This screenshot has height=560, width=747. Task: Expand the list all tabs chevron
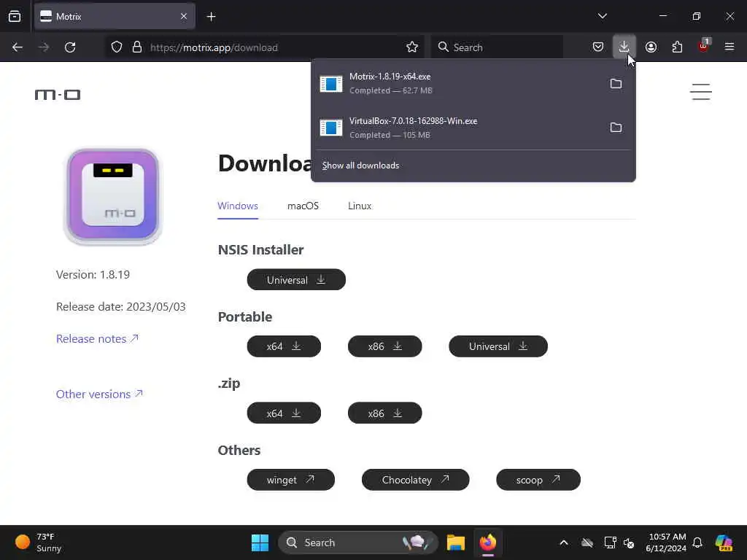pyautogui.click(x=602, y=16)
